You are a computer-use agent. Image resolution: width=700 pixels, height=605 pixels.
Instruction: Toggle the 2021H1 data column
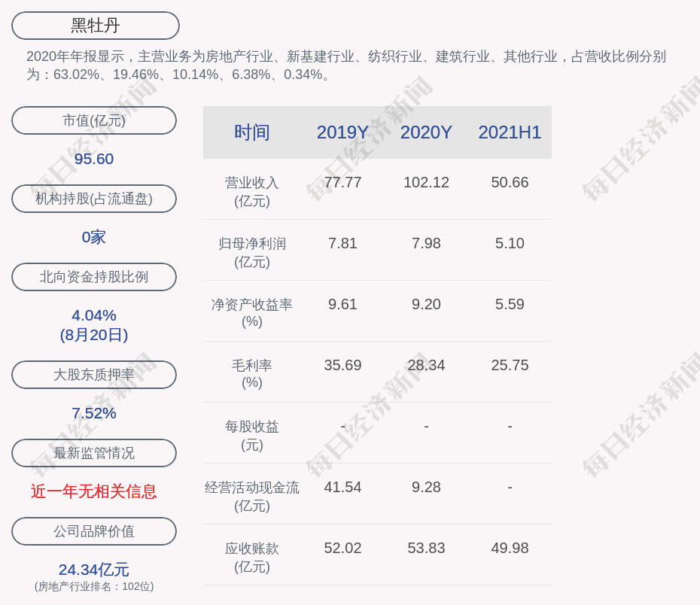tap(510, 132)
